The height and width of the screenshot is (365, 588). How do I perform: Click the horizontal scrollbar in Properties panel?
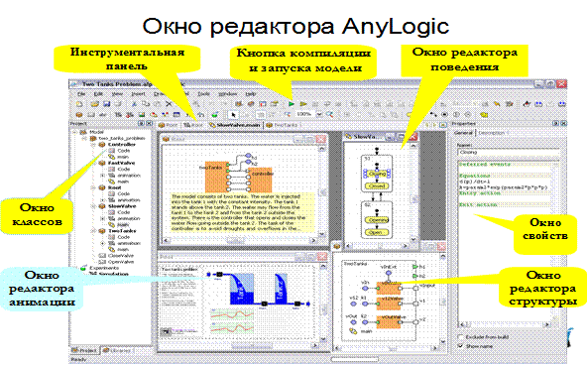pos(505,324)
